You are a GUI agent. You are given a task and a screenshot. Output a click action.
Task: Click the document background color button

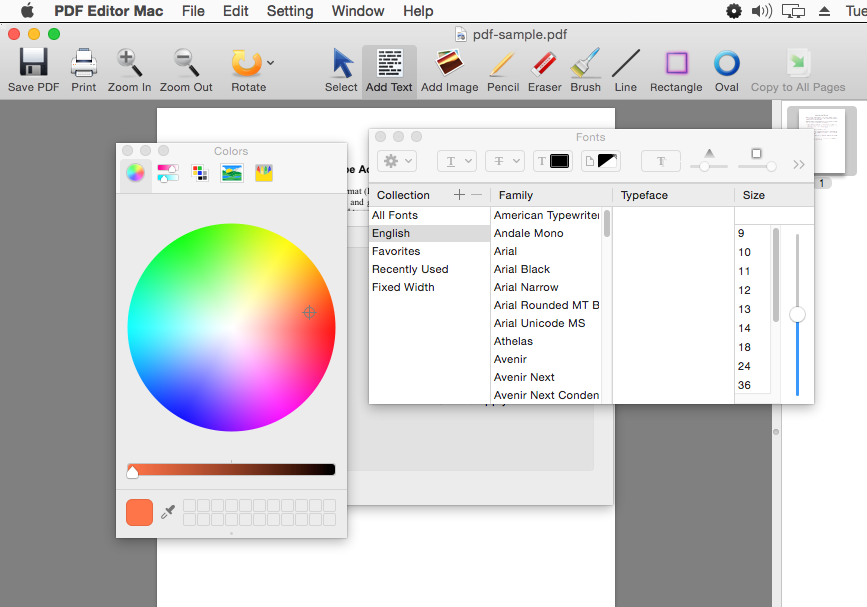click(x=601, y=161)
